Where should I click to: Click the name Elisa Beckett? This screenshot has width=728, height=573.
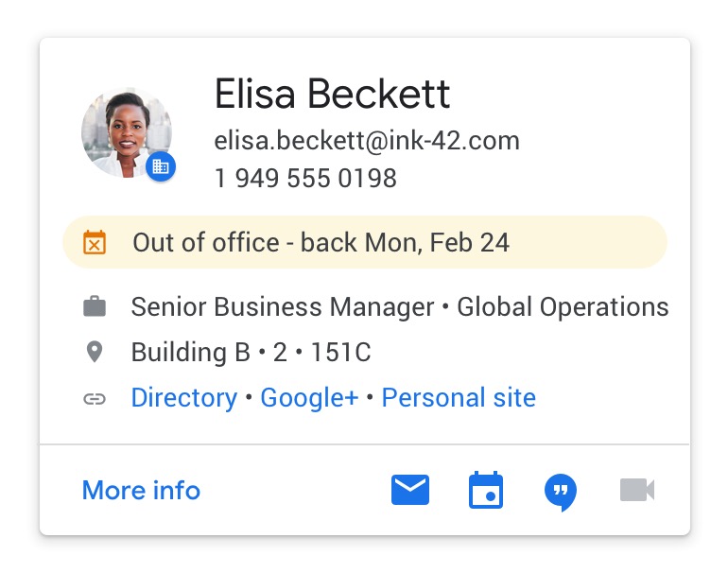point(332,95)
